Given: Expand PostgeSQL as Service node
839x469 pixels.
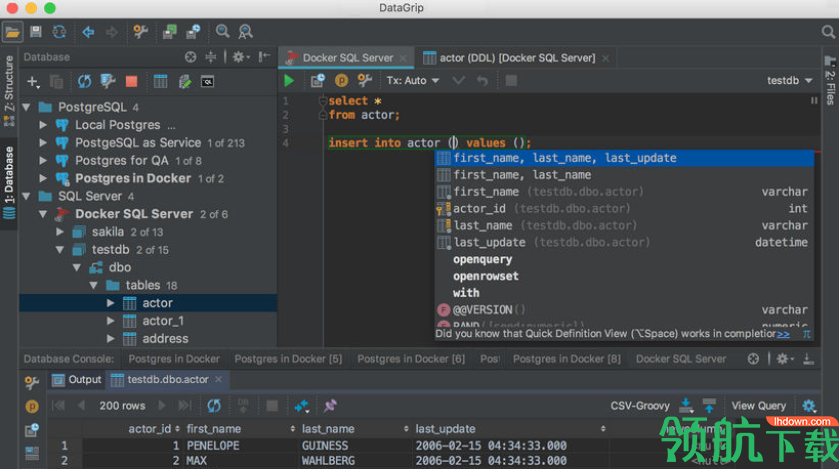Looking at the screenshot, I should tap(43, 143).
